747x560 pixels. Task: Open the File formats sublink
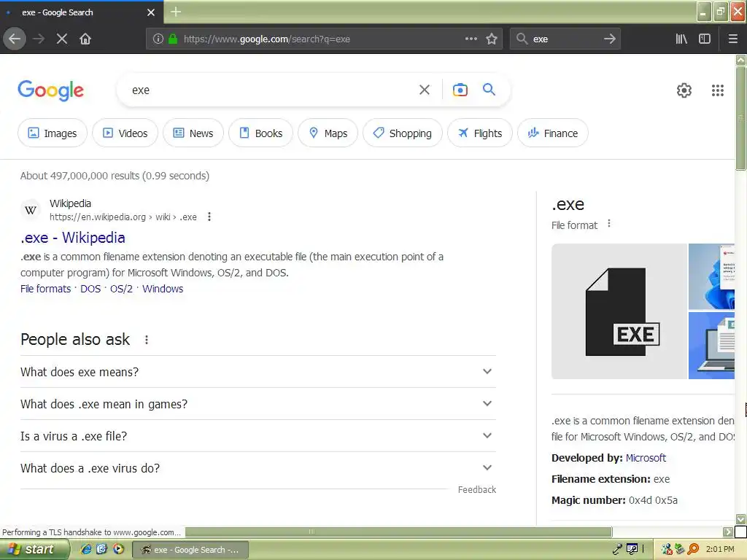45,289
